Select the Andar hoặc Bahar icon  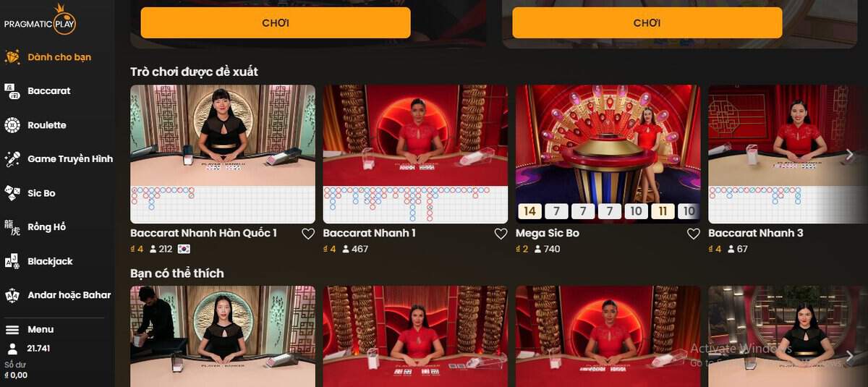click(x=12, y=295)
